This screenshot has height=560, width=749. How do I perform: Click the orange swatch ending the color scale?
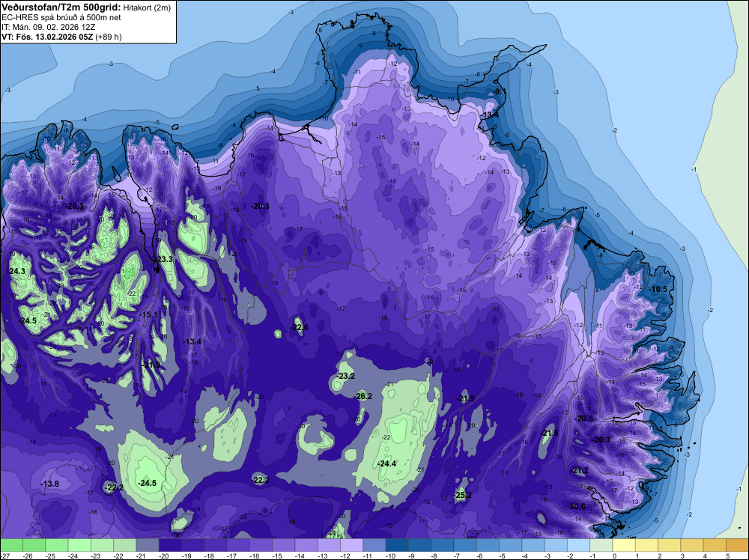[x=738, y=545]
